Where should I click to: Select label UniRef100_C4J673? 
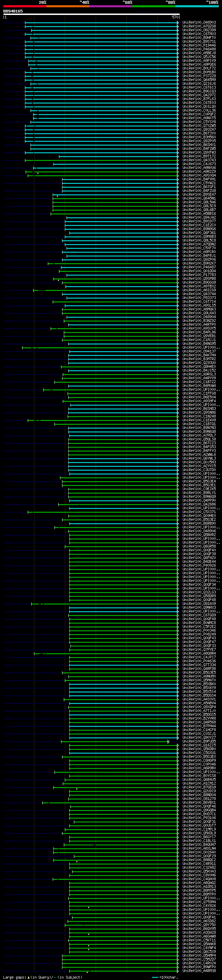click(x=199, y=164)
